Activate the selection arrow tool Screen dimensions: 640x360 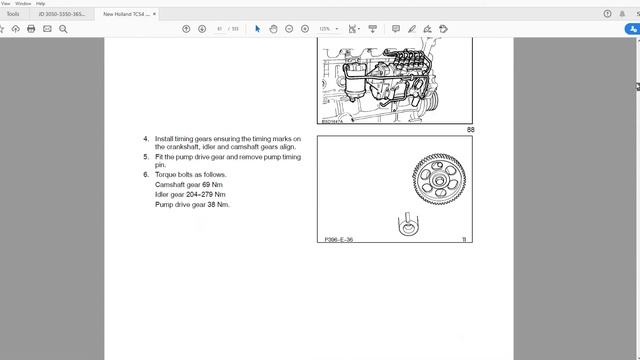[x=257, y=29]
